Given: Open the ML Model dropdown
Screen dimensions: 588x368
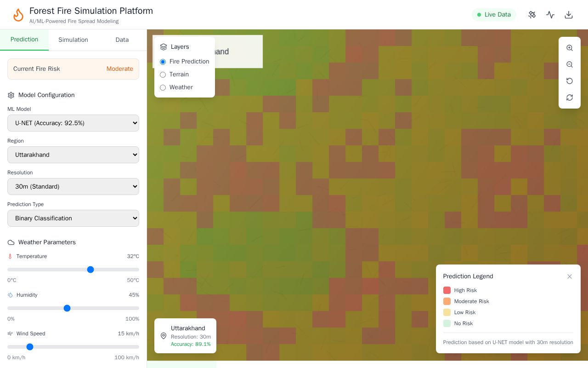Looking at the screenshot, I should click(73, 123).
